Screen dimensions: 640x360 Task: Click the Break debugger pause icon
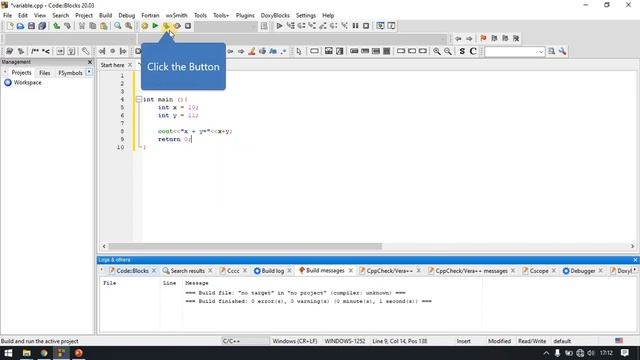(355, 26)
